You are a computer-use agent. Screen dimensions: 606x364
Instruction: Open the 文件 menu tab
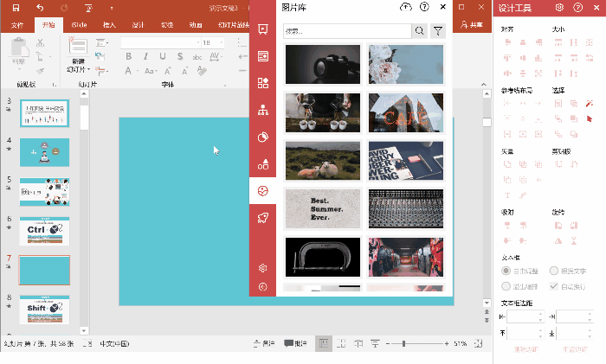[x=18, y=25]
